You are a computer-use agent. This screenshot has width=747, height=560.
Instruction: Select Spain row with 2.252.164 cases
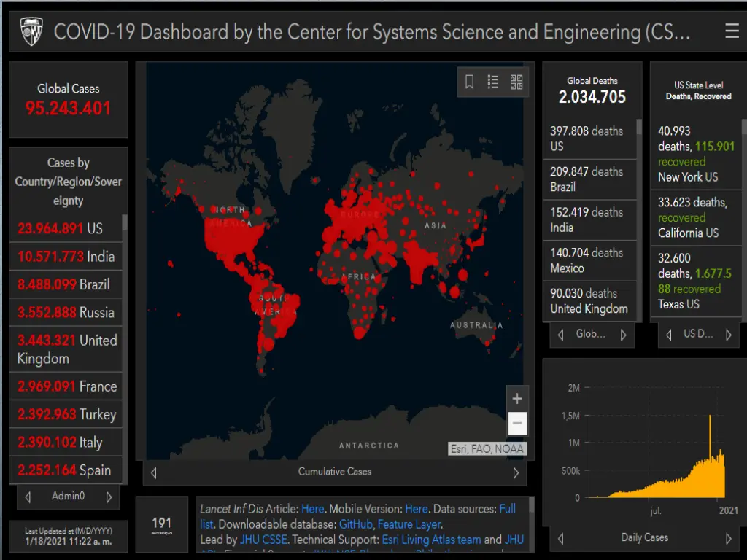pyautogui.click(x=66, y=470)
